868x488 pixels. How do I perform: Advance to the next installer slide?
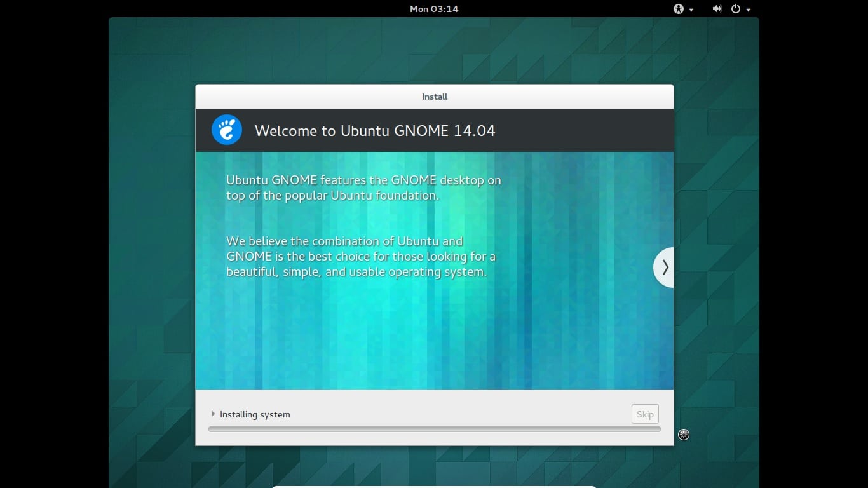(664, 268)
